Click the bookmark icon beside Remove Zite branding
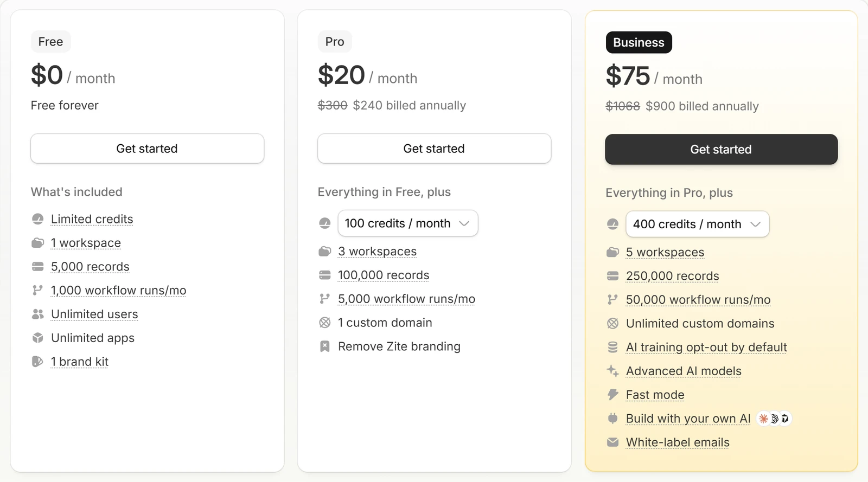The image size is (868, 482). [324, 346]
